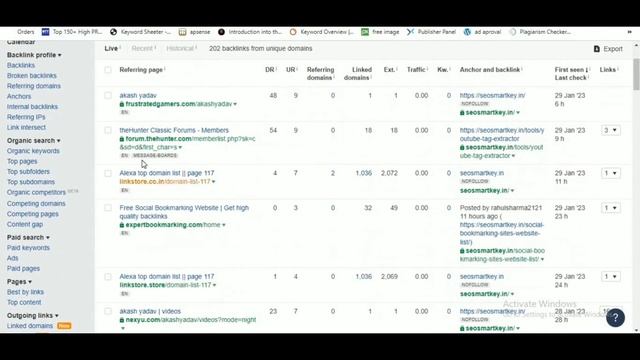Open the Keyword Overview bookmark
640x360 pixels.
click(321, 32)
